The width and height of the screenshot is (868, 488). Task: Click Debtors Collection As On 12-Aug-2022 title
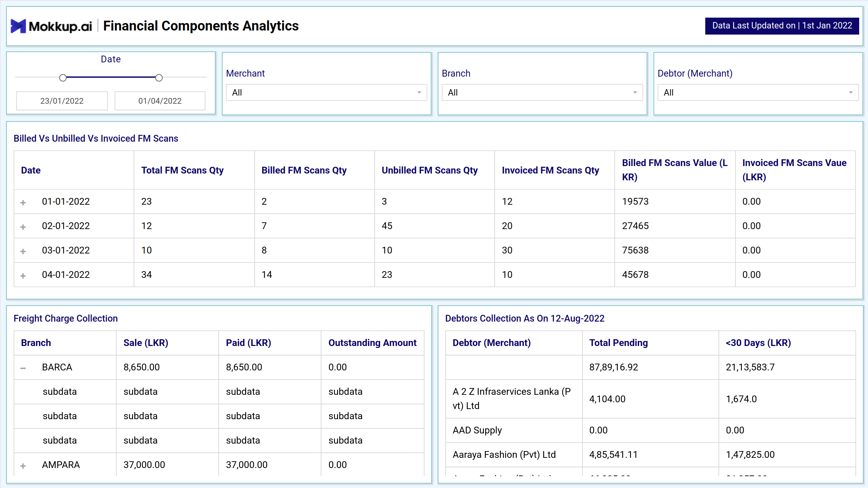click(x=525, y=318)
